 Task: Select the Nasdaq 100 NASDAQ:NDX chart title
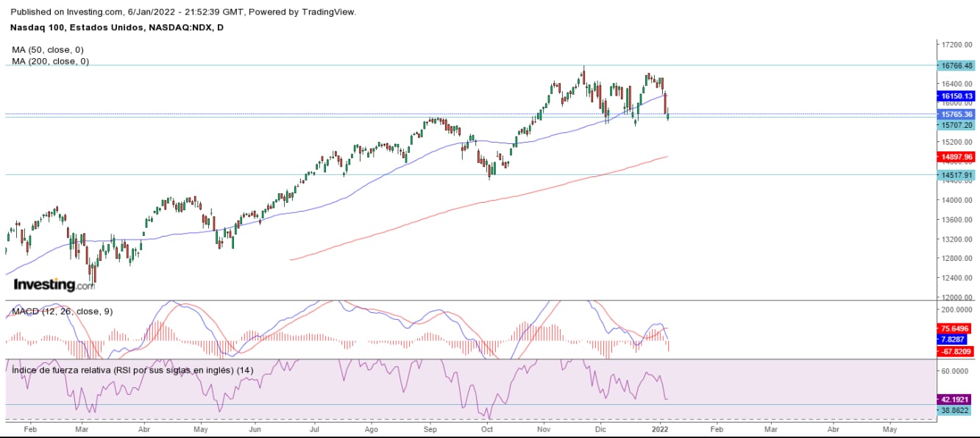[117, 27]
